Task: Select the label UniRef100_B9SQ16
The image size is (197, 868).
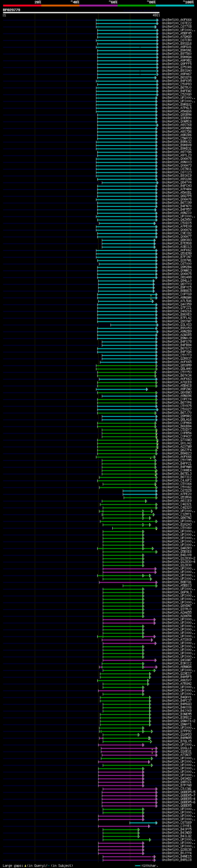Action: point(177,43)
